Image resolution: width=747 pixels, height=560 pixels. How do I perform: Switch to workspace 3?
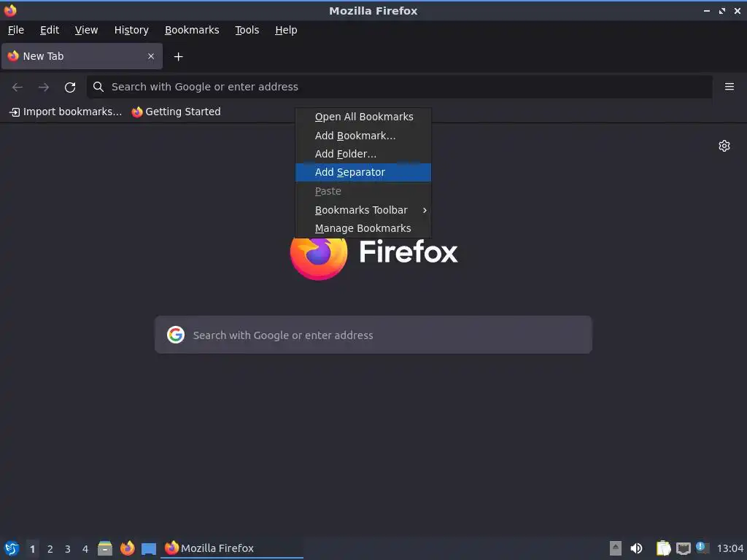pos(68,549)
